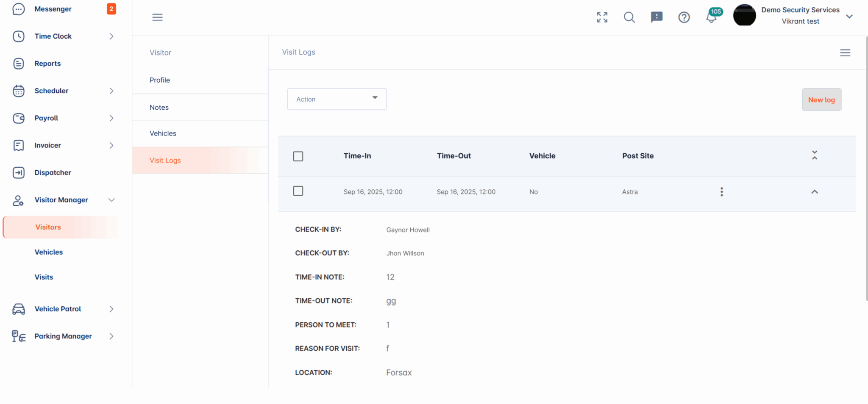Viewport: 868px width, 404px height.
Task: Open Visits under Visitor Manager
Action: pyautogui.click(x=44, y=277)
